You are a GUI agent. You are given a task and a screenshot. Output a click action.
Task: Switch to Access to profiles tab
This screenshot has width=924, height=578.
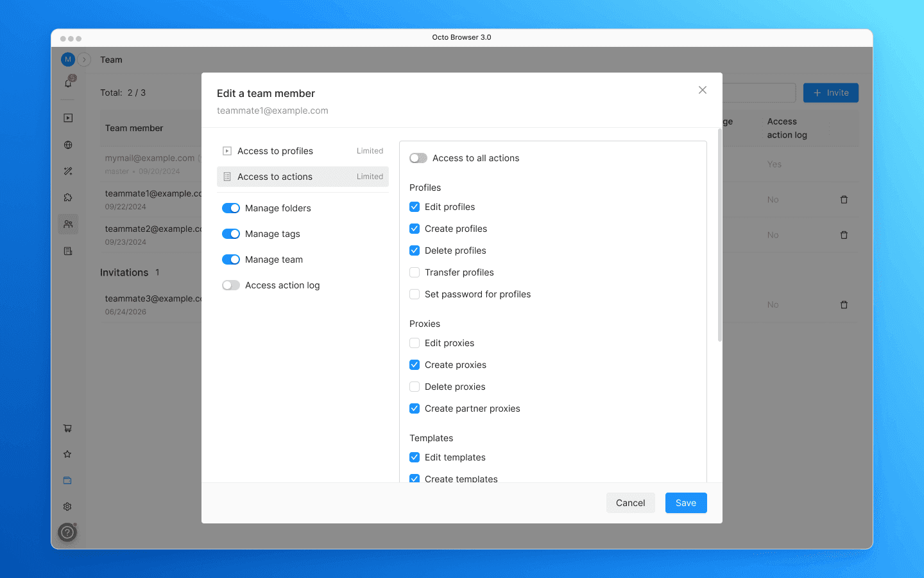tap(303, 151)
